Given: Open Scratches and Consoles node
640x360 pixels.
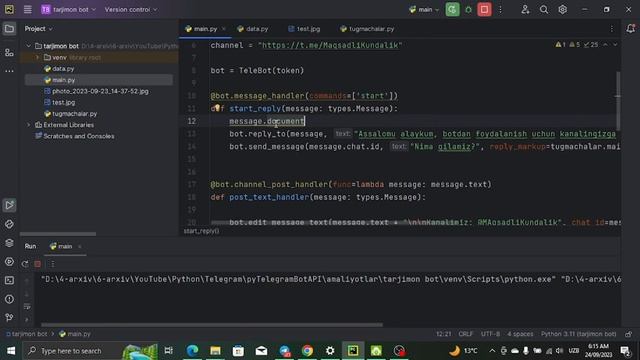Looking at the screenshot, I should pos(75,136).
